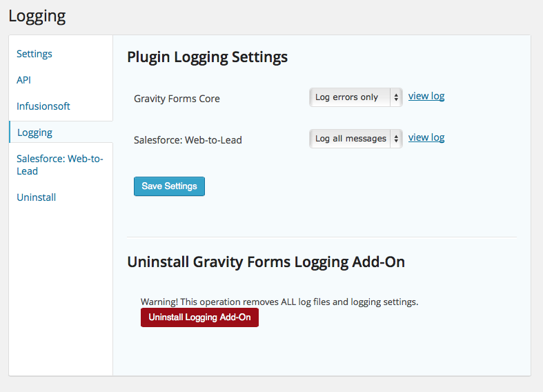Open the Settings tab in sidebar
543x392 pixels.
coord(34,54)
